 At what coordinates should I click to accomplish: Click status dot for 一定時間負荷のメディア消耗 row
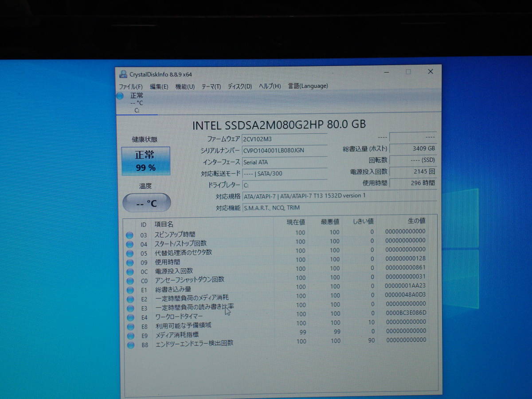pos(129,299)
